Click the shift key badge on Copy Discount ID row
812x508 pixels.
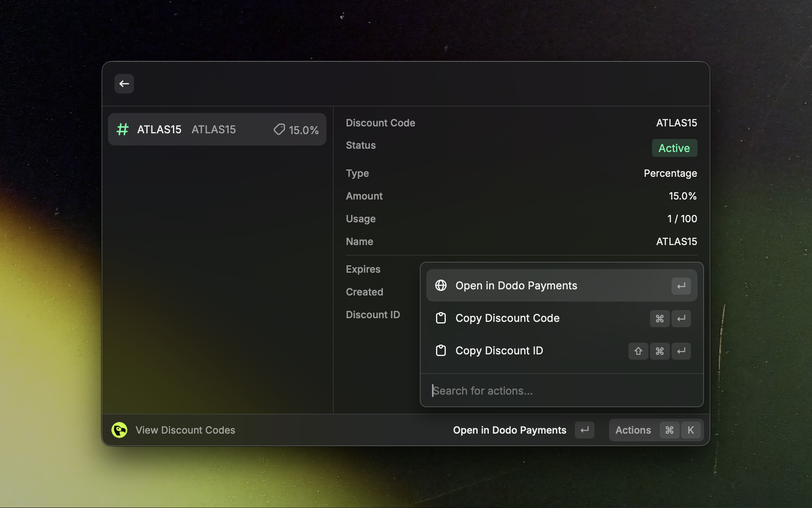point(638,351)
